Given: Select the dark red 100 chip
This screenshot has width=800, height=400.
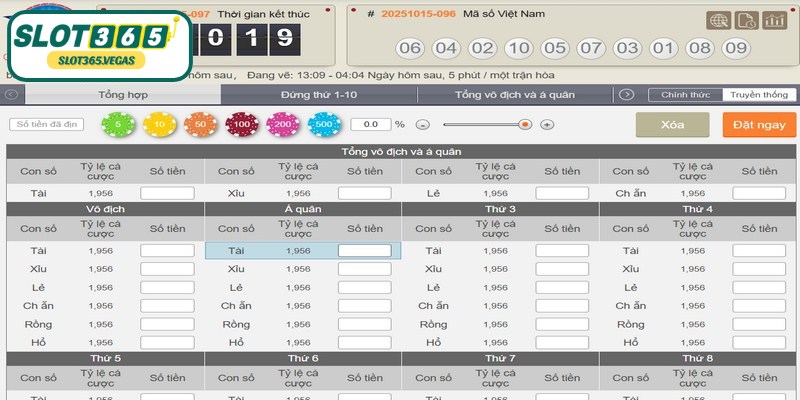Looking at the screenshot, I should [x=242, y=124].
